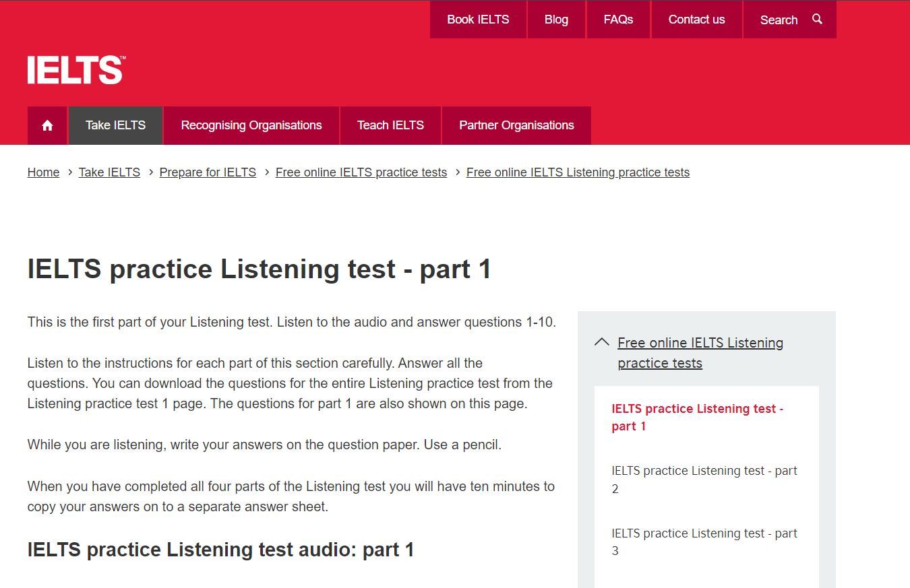Screen dimensions: 910x588
Task: Open IELTS practice Listening test - part 2
Action: pos(704,480)
